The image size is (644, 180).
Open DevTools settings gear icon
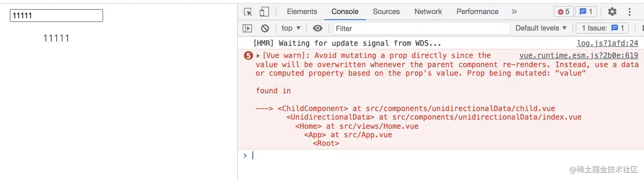click(x=612, y=12)
